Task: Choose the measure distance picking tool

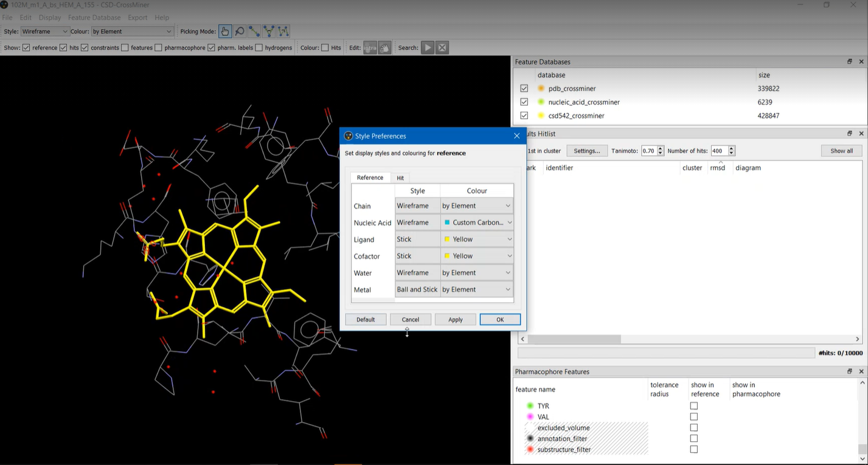Action: tap(254, 32)
